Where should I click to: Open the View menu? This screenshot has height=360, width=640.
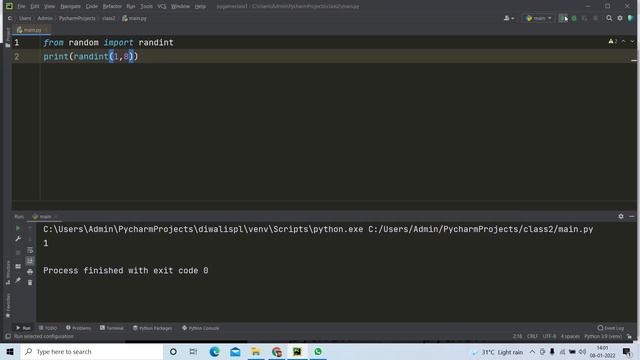[x=49, y=7]
